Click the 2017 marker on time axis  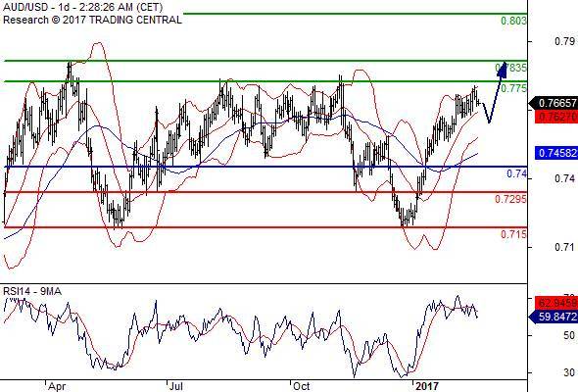(427, 386)
